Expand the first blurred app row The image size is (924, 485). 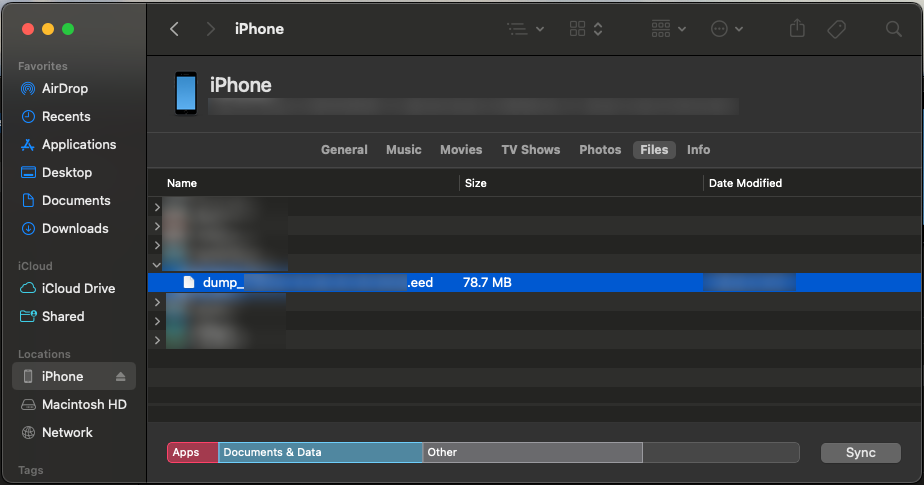point(157,207)
